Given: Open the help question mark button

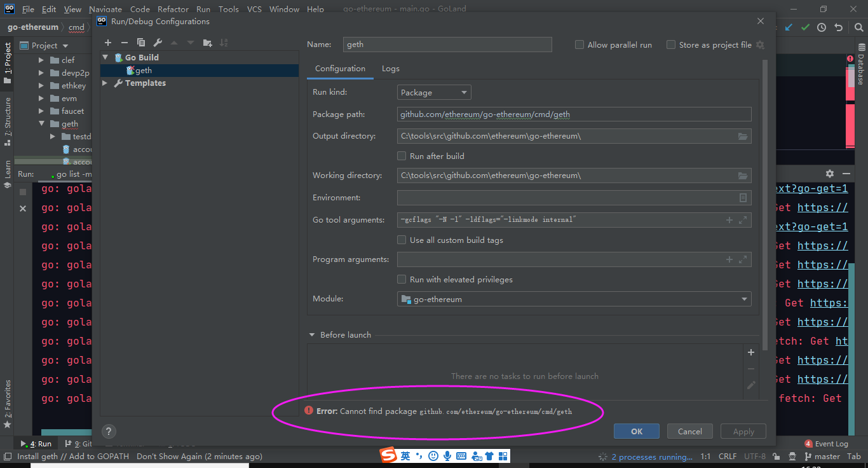Looking at the screenshot, I should pos(109,431).
